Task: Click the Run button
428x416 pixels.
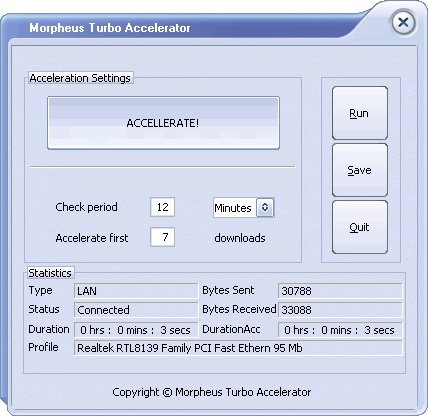Action: pyautogui.click(x=360, y=113)
